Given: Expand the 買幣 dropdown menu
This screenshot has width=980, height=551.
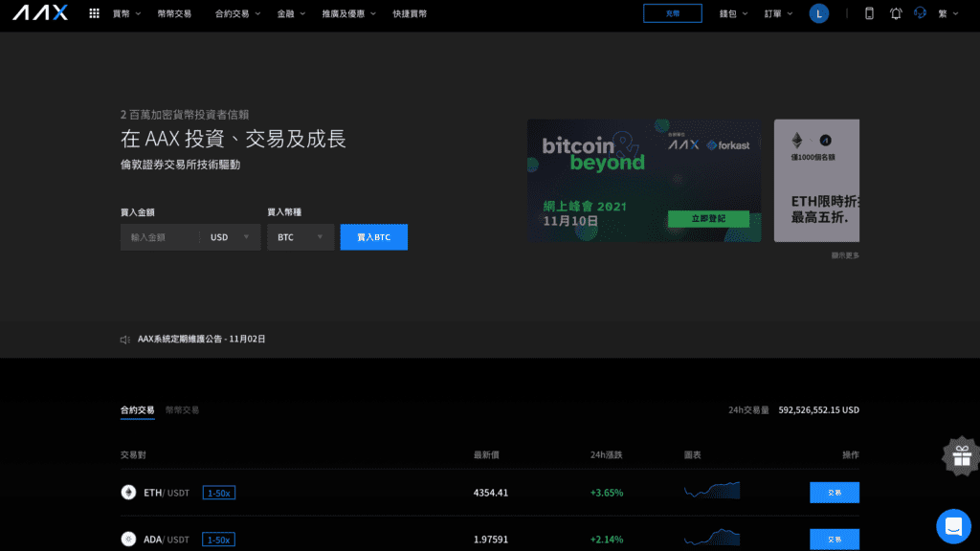Looking at the screenshot, I should click(127, 13).
